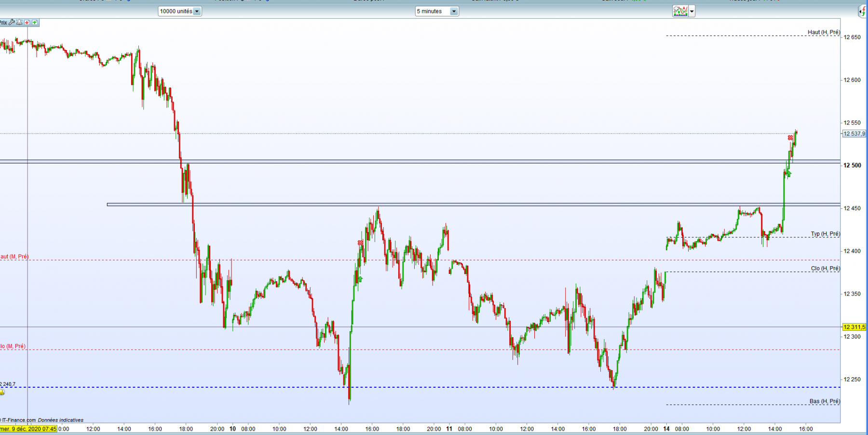The height and width of the screenshot is (435, 868).
Task: Expand the indicators dropdown arrow
Action: click(692, 11)
